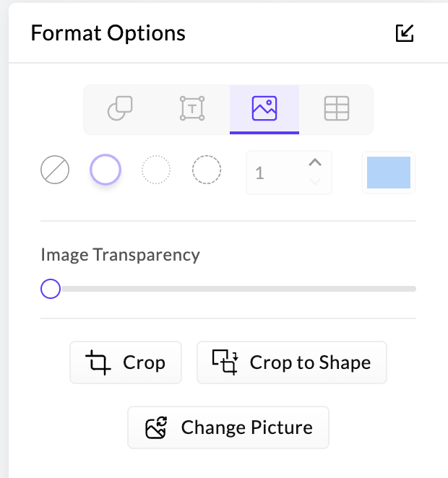Choose the solid border style
This screenshot has width=448, height=478.
pos(105,171)
